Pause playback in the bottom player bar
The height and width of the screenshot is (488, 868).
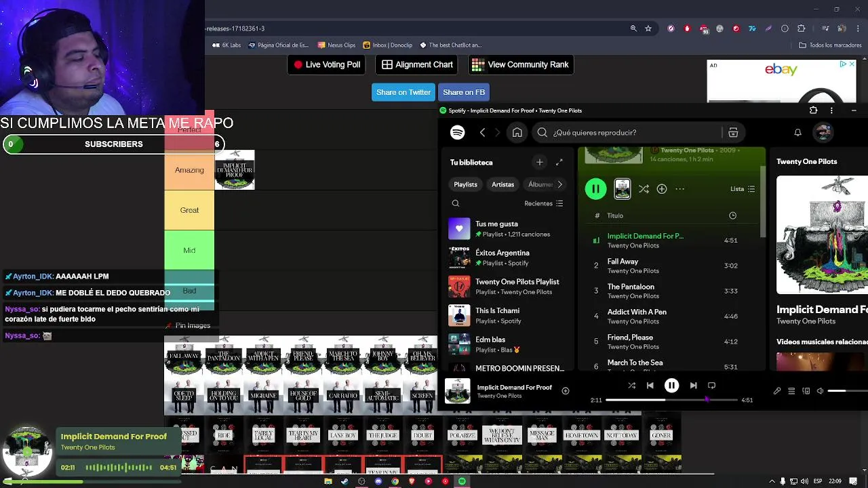click(671, 386)
